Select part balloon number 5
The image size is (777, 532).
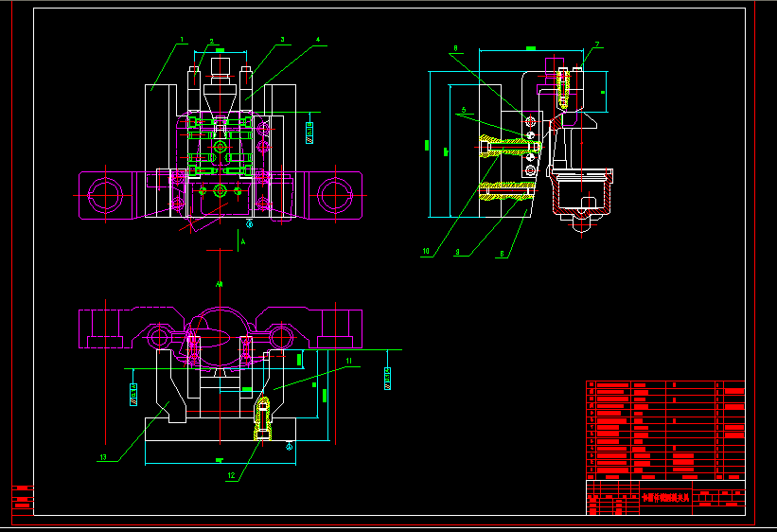point(464,110)
